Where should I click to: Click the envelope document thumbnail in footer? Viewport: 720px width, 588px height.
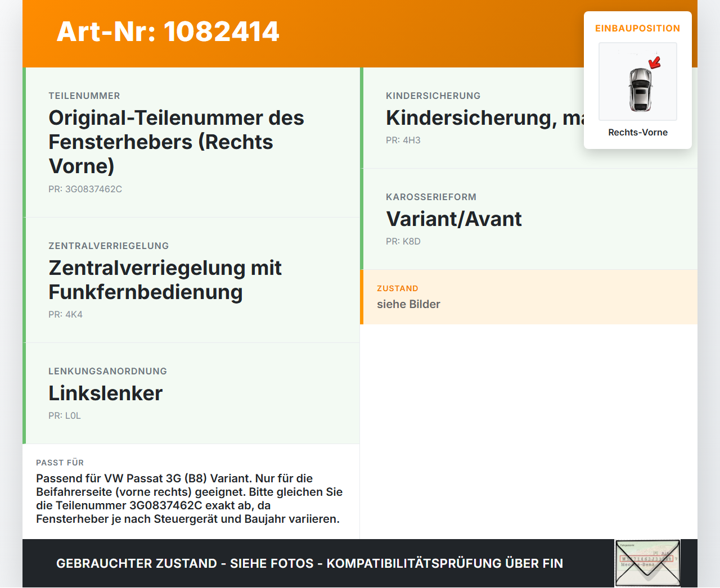pyautogui.click(x=647, y=563)
